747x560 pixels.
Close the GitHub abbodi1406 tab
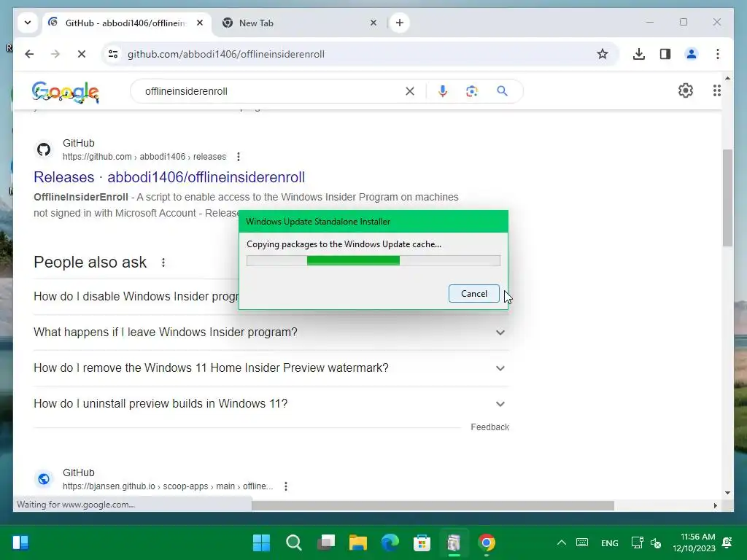[x=200, y=23]
